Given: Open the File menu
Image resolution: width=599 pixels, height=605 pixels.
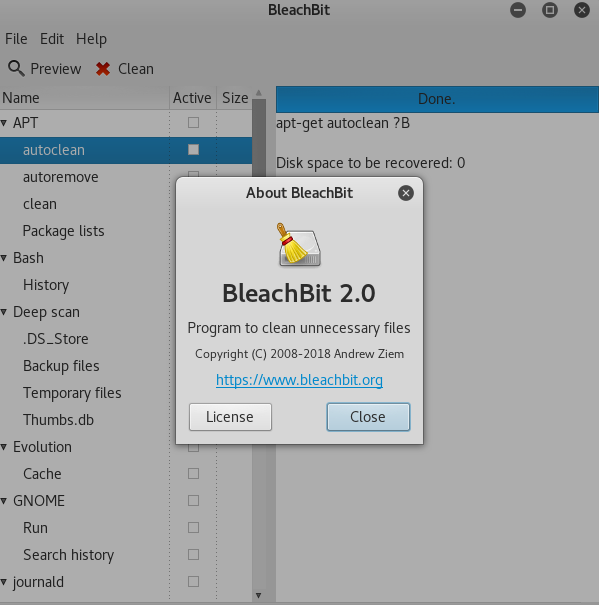Looking at the screenshot, I should (x=16, y=39).
